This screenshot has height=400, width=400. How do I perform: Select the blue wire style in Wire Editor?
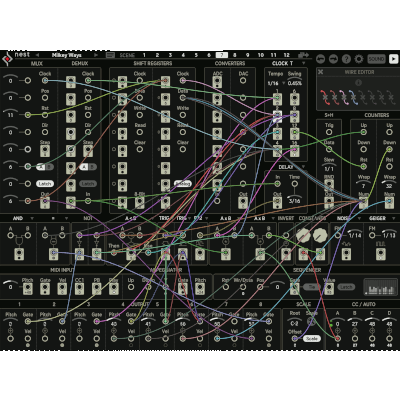coord(353,97)
